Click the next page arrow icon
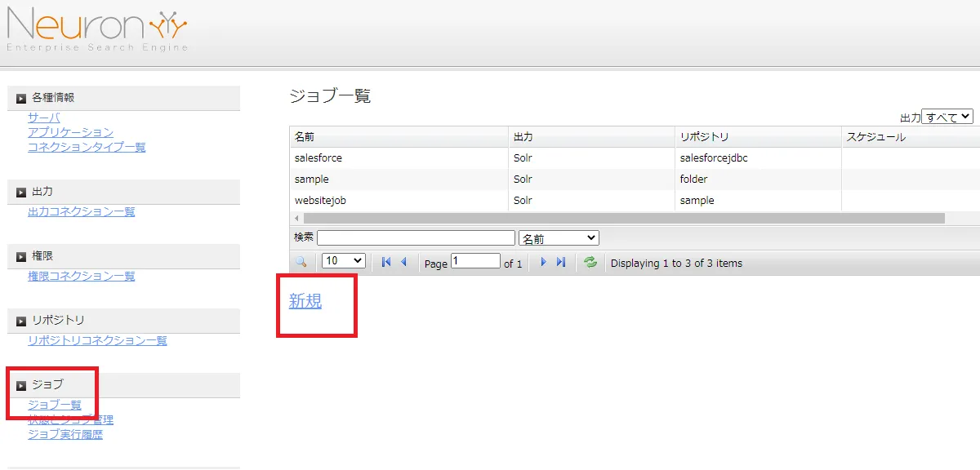The height and width of the screenshot is (470, 980). [543, 262]
